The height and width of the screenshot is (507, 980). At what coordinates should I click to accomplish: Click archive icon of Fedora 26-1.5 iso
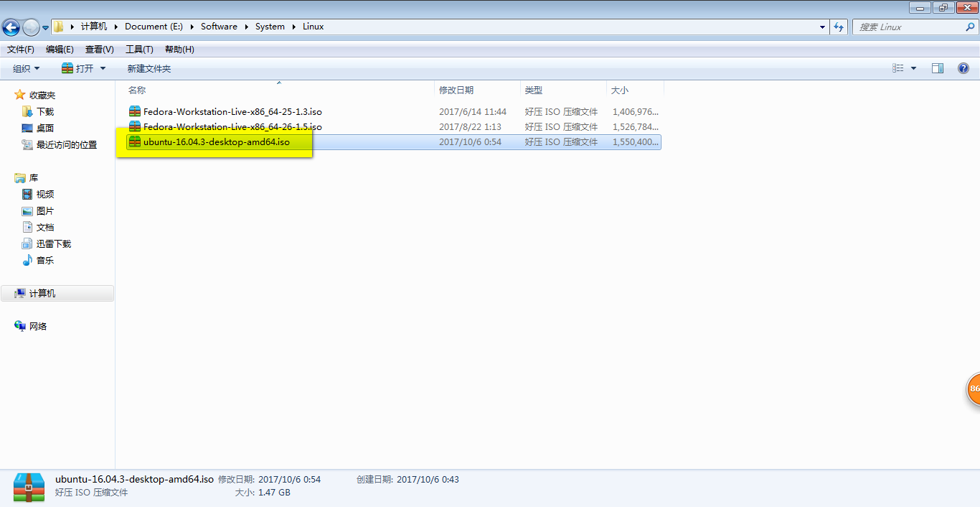pos(135,126)
